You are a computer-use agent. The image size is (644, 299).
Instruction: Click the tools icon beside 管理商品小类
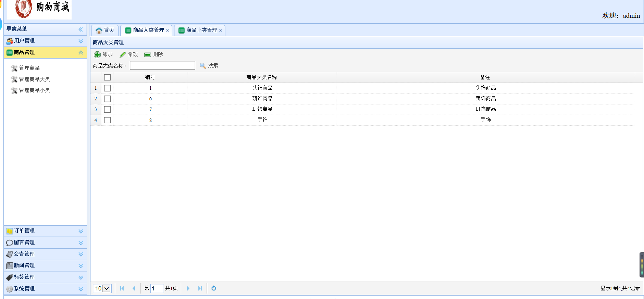click(x=14, y=90)
